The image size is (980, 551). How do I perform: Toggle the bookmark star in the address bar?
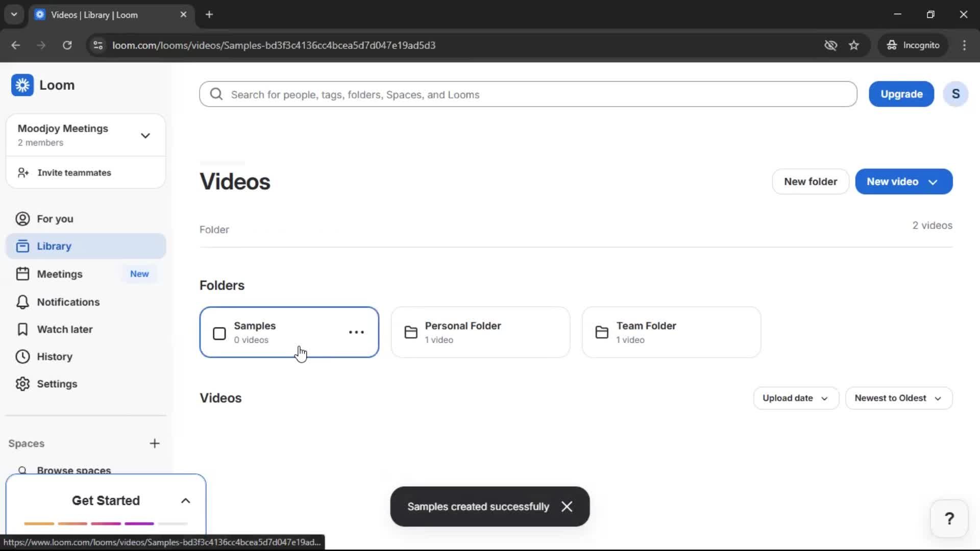(854, 45)
